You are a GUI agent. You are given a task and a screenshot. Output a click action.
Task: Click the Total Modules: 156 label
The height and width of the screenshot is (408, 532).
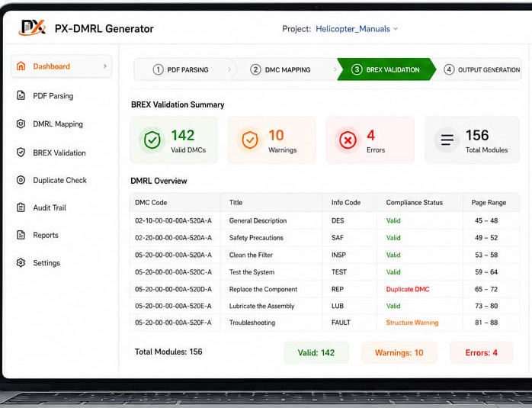[168, 352]
